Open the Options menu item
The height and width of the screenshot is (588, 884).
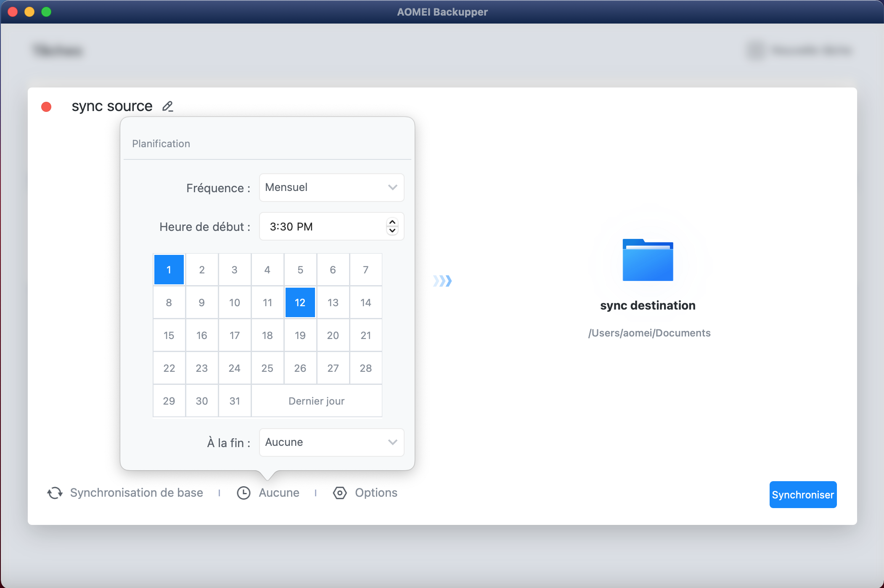(376, 493)
